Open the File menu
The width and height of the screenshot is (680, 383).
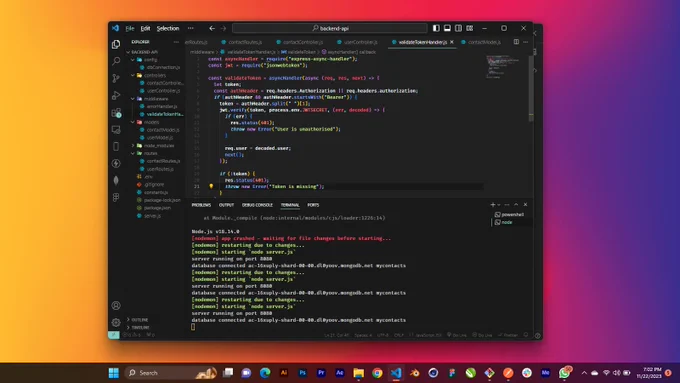(x=130, y=28)
